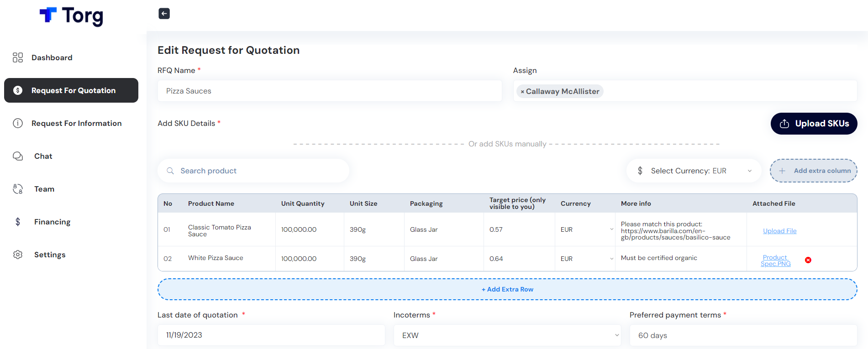Open Dashboard from the sidebar
The width and height of the screenshot is (868, 349).
pyautogui.click(x=52, y=57)
